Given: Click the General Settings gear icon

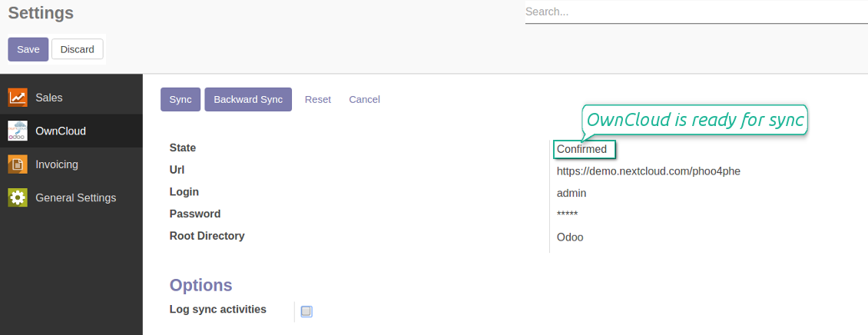Looking at the screenshot, I should 18,197.
